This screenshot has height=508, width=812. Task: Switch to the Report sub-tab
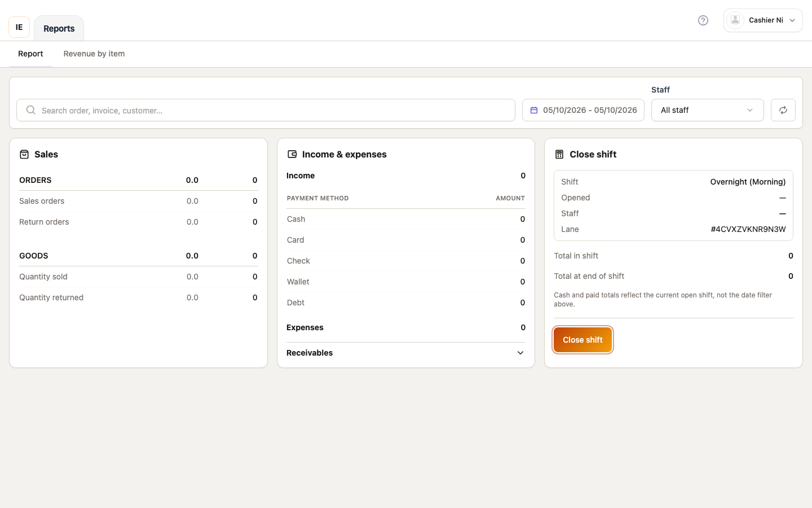coord(30,54)
